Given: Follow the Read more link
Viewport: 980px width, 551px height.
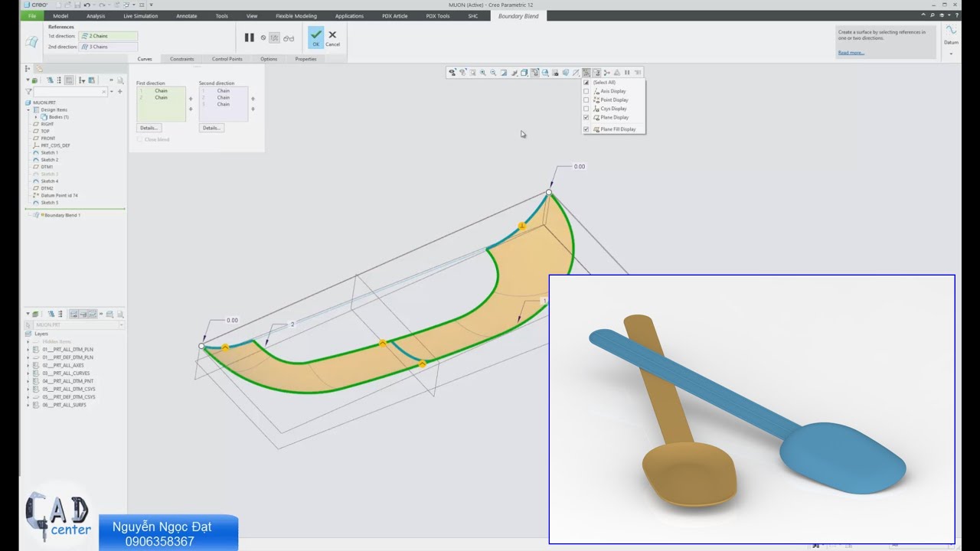Looking at the screenshot, I should tap(851, 53).
